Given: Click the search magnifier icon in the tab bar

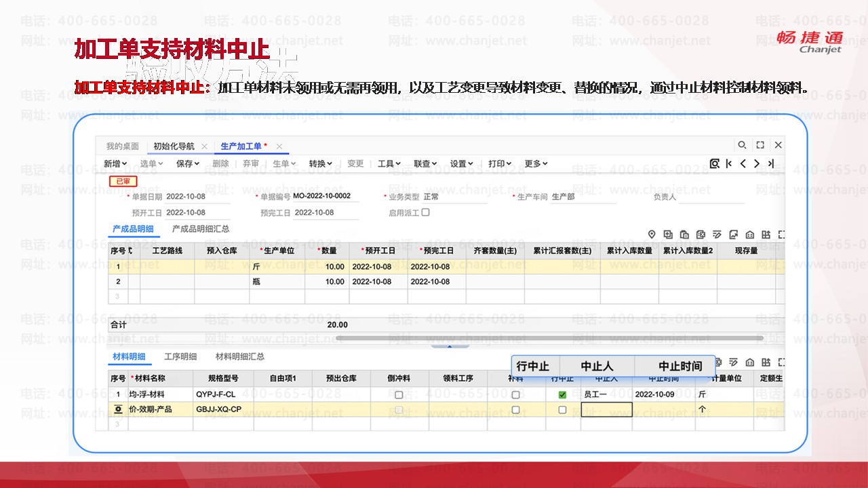Looking at the screenshot, I should pos(742,145).
